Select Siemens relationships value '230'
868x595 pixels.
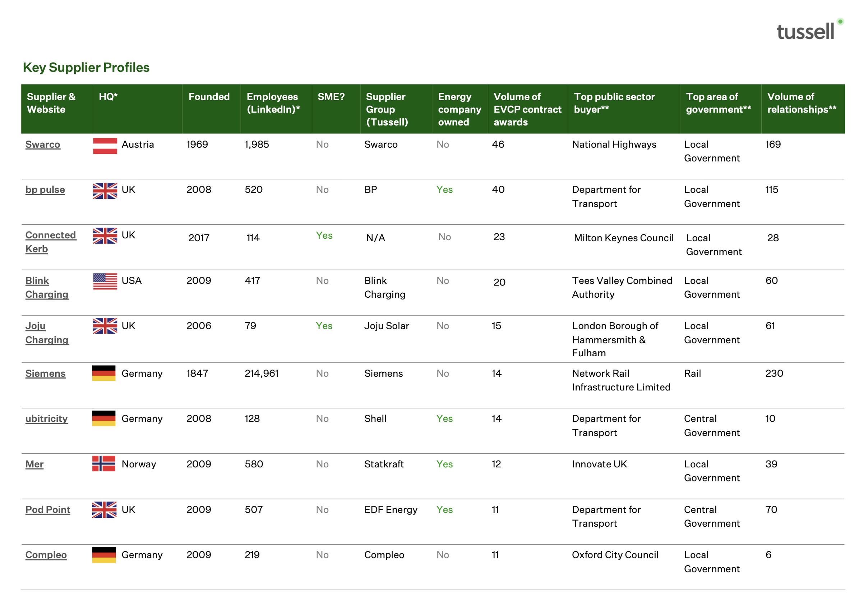(774, 374)
